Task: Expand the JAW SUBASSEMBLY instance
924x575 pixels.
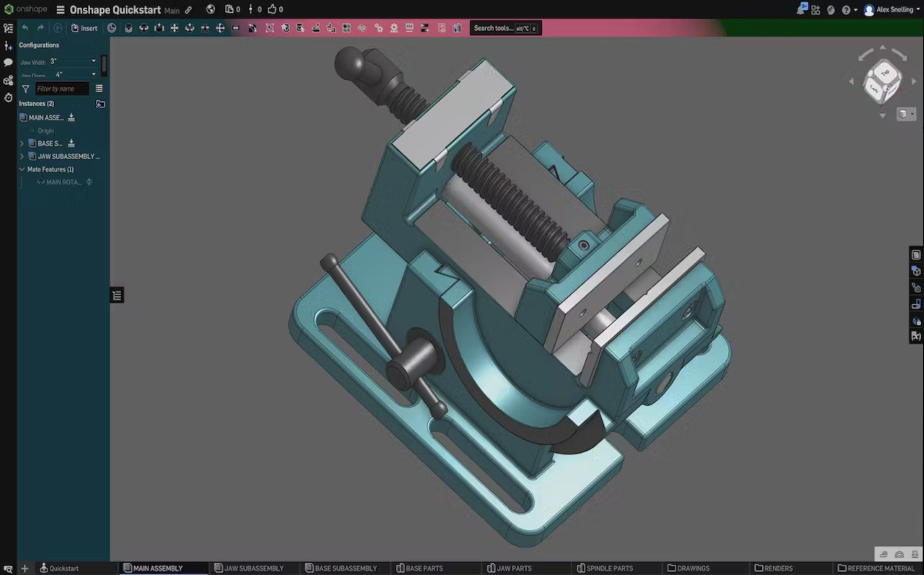Action: tap(22, 156)
